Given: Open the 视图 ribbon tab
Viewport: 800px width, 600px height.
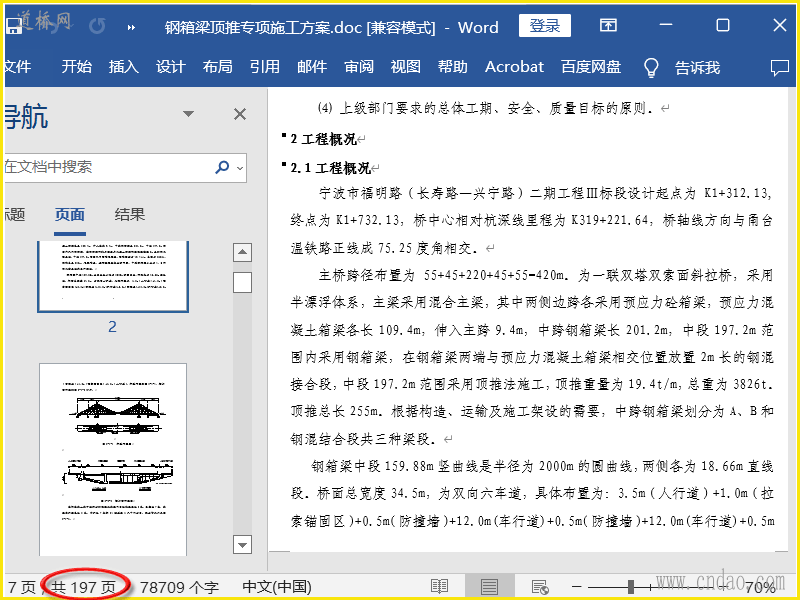Looking at the screenshot, I should (x=406, y=67).
